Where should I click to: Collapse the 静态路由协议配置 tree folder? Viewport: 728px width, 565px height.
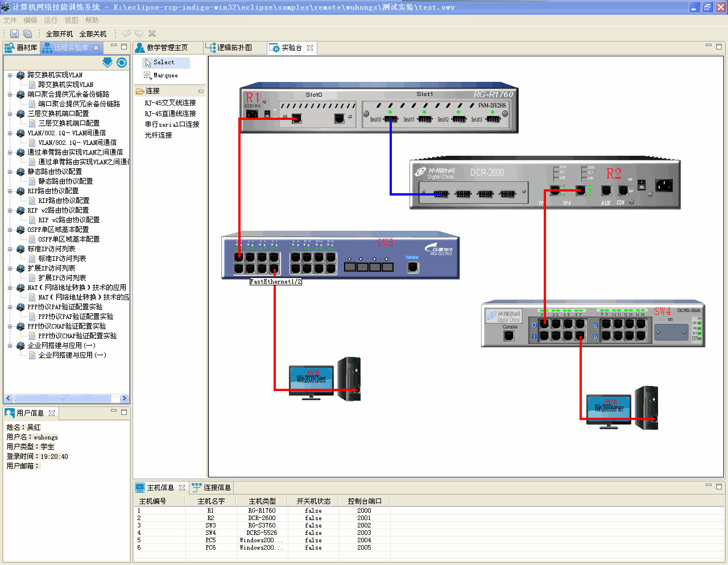pyautogui.click(x=10, y=172)
